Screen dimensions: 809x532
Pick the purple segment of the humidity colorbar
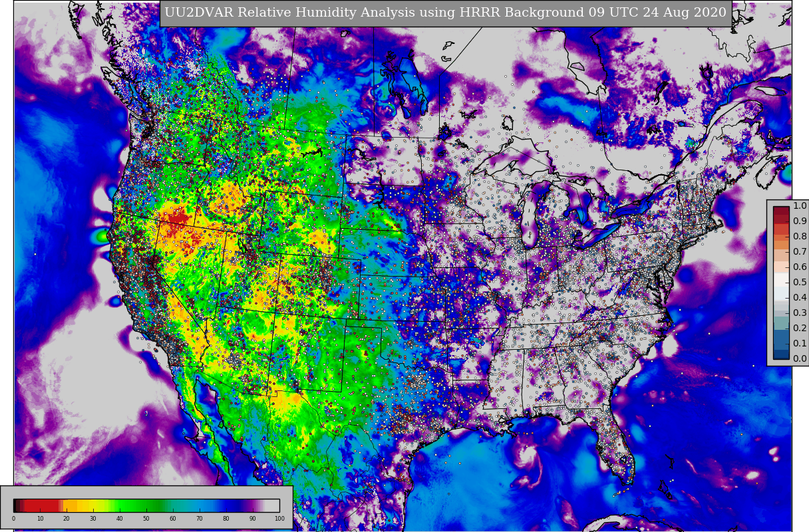(253, 505)
